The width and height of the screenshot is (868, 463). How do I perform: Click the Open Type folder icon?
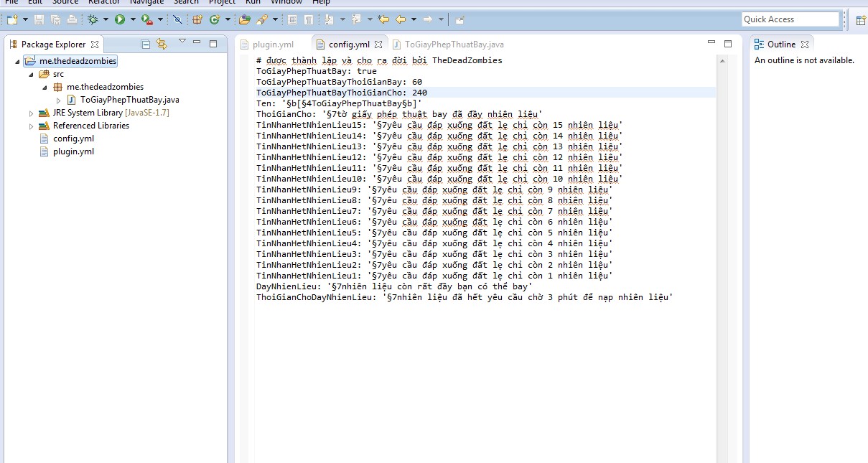(245, 19)
